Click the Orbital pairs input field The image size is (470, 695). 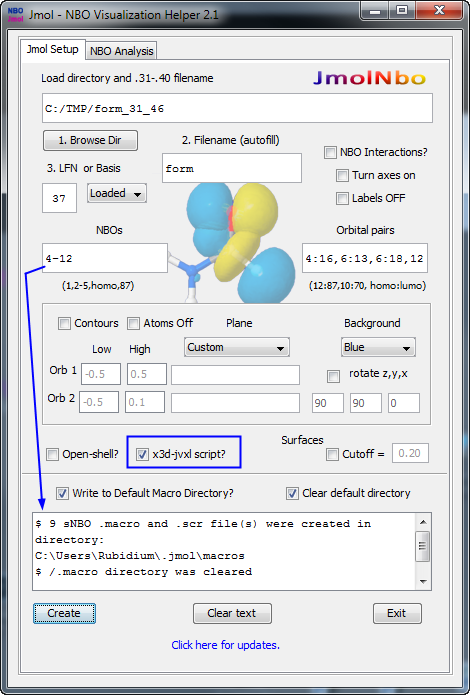365,258
